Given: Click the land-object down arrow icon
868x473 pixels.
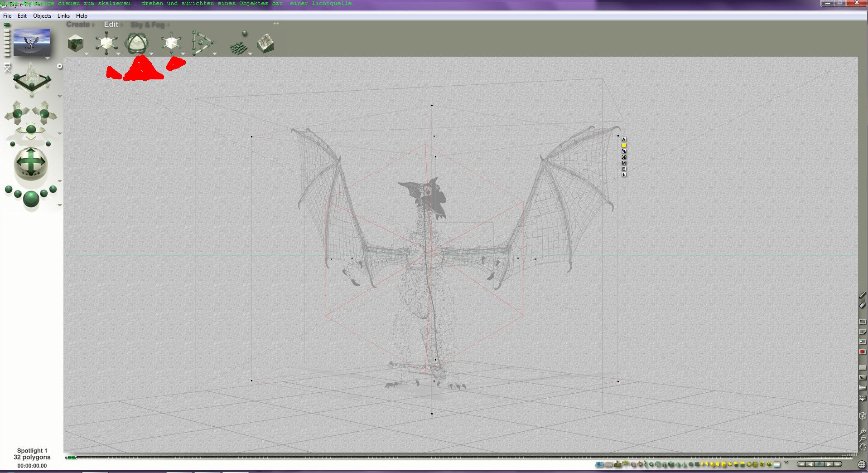Looking at the screenshot, I should point(624,175).
